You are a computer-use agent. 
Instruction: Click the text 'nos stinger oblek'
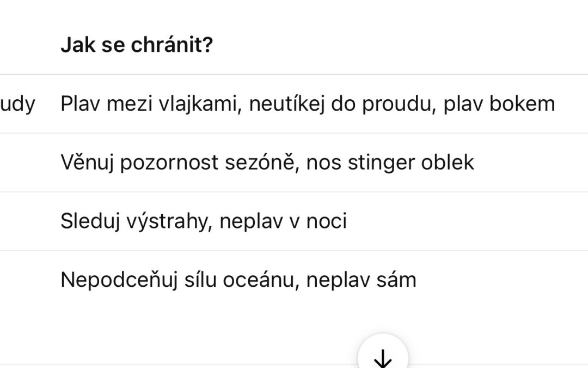[390, 162]
